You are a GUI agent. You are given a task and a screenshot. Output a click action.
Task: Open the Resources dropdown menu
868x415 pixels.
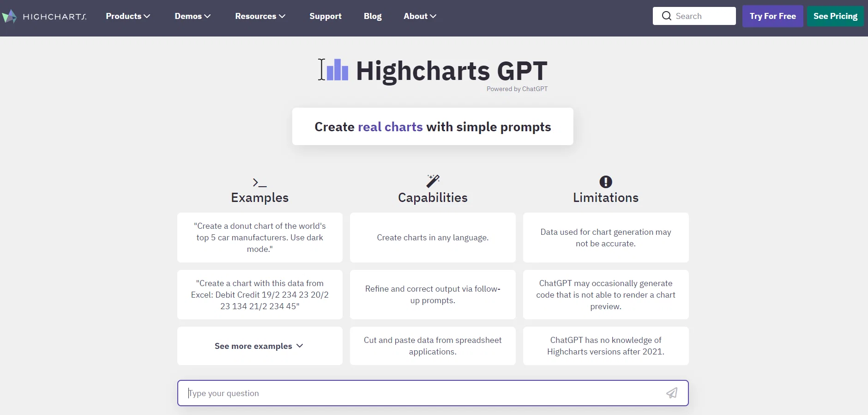(x=260, y=16)
